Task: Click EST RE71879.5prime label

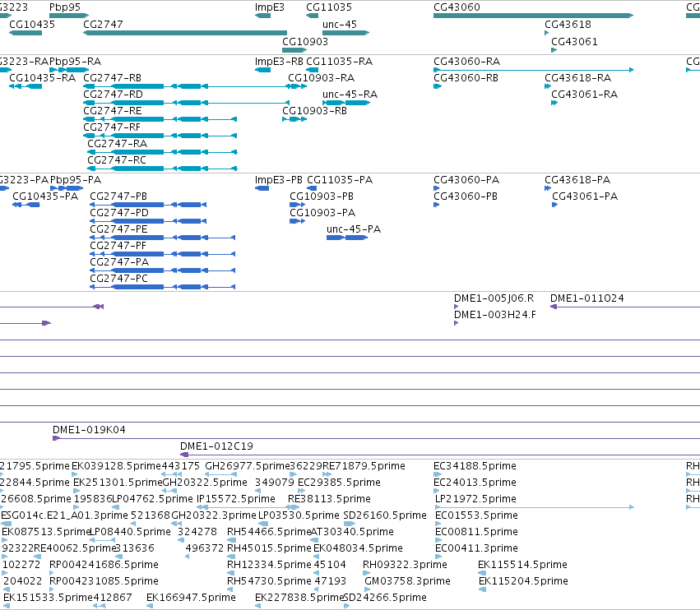Action: (364, 466)
